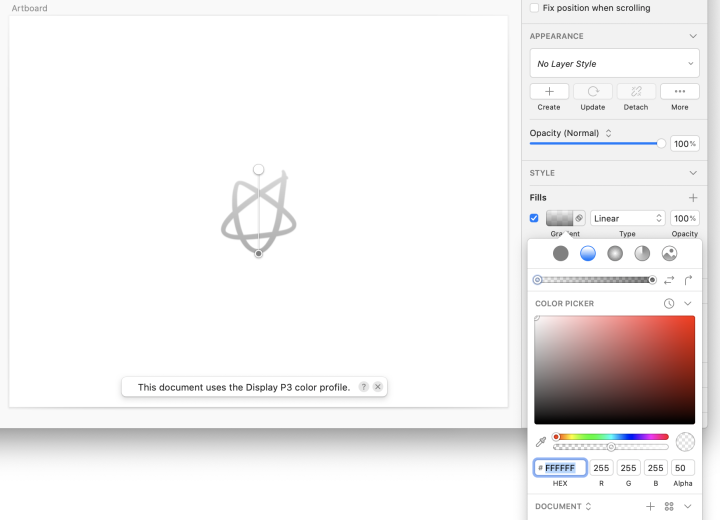Image resolution: width=720 pixels, height=520 pixels.
Task: Select the right gradient stop
Action: coord(652,280)
